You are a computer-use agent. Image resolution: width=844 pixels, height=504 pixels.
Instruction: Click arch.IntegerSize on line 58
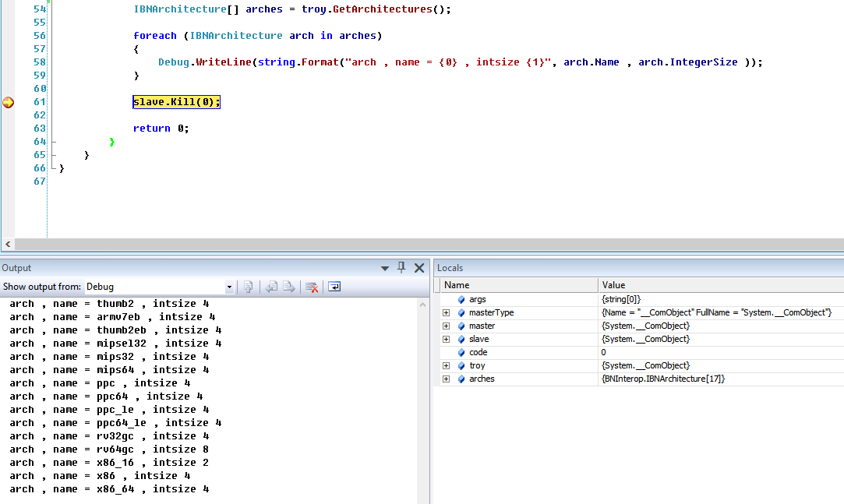[688, 62]
